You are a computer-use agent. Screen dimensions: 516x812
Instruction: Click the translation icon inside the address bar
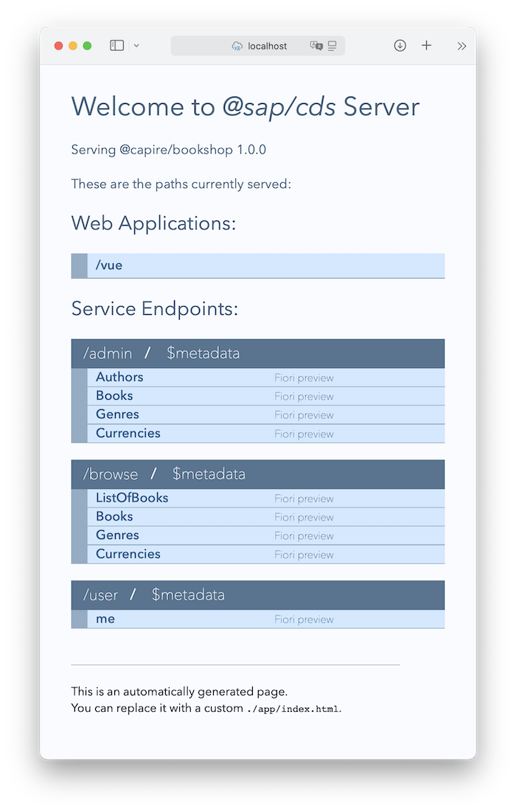(318, 46)
